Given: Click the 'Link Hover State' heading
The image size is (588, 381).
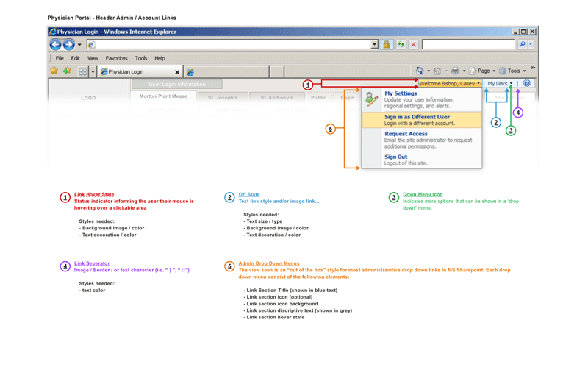Looking at the screenshot, I should [94, 194].
